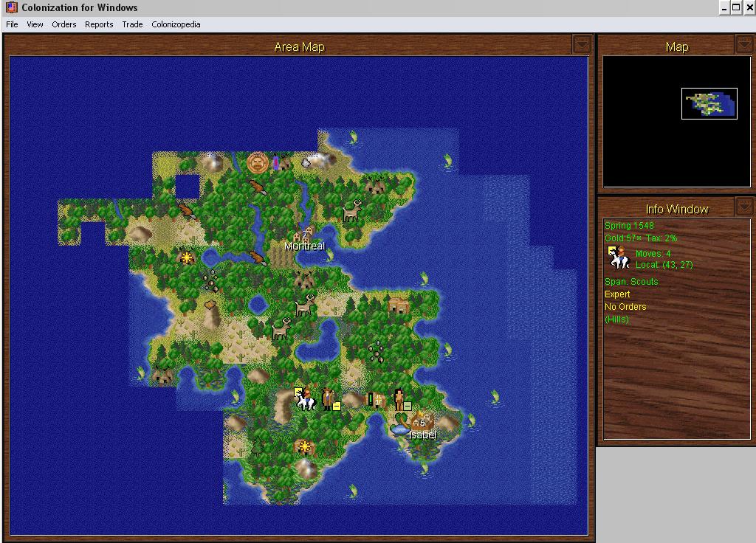Click the deer resource northeast of Montreal
This screenshot has width=756, height=543.
(x=352, y=210)
